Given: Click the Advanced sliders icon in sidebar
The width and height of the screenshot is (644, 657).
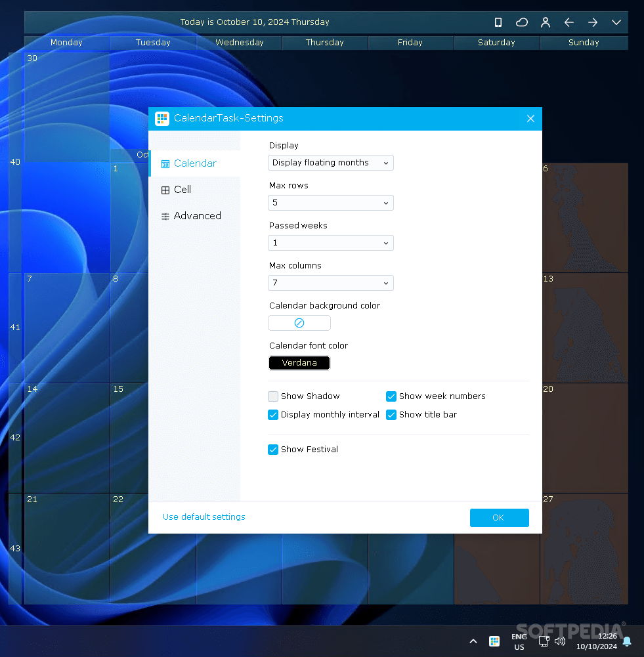Looking at the screenshot, I should 164,215.
